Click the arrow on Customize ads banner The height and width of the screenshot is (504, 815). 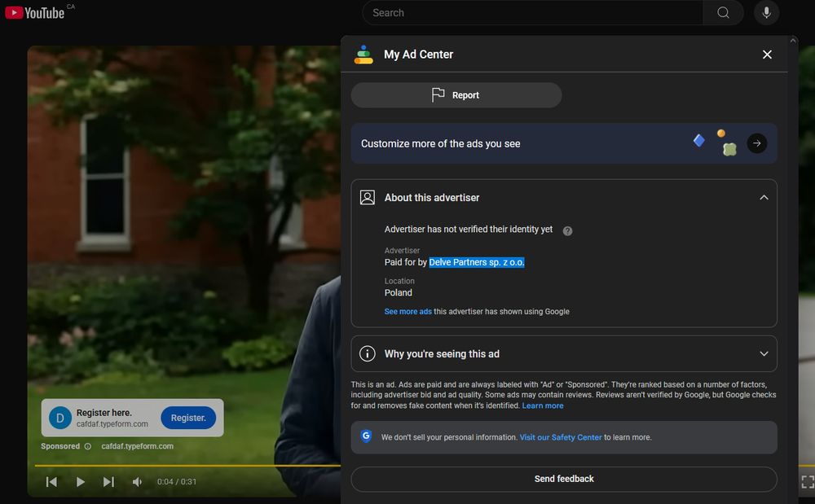(x=756, y=143)
